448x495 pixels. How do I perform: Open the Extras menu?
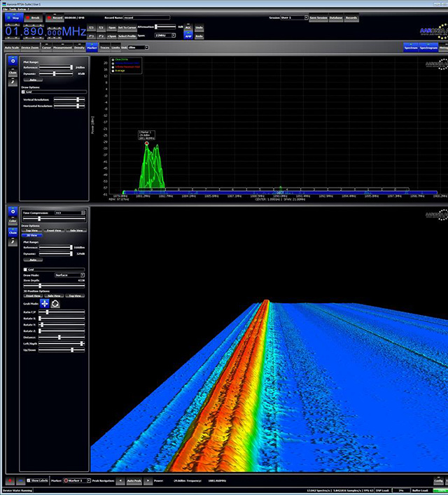(x=22, y=9)
